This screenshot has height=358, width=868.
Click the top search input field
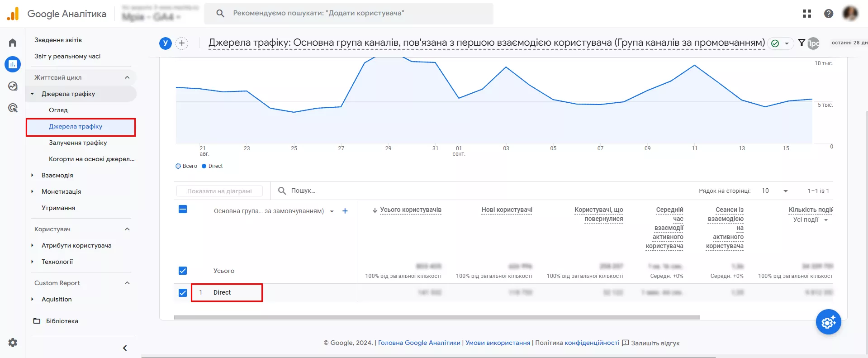349,13
